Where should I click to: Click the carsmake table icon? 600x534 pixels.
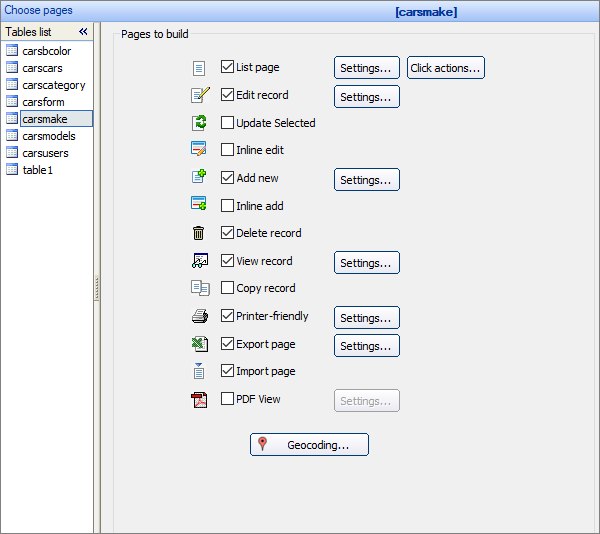[12, 118]
